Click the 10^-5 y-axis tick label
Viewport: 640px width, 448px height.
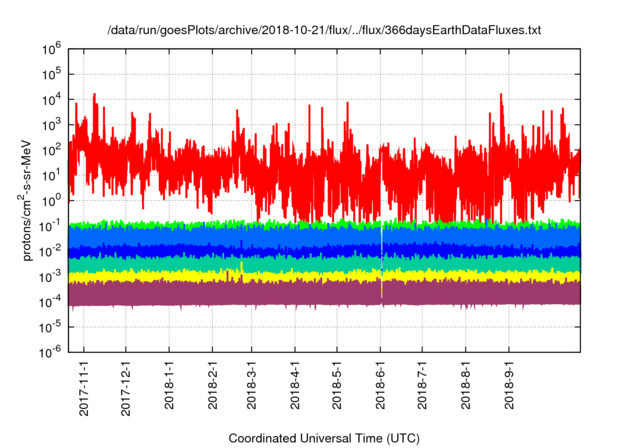click(x=50, y=327)
